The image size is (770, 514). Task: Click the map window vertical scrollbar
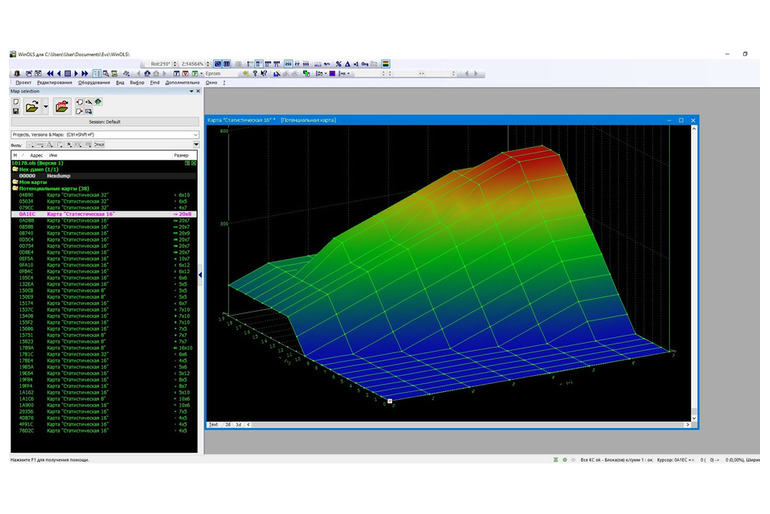pyautogui.click(x=694, y=273)
